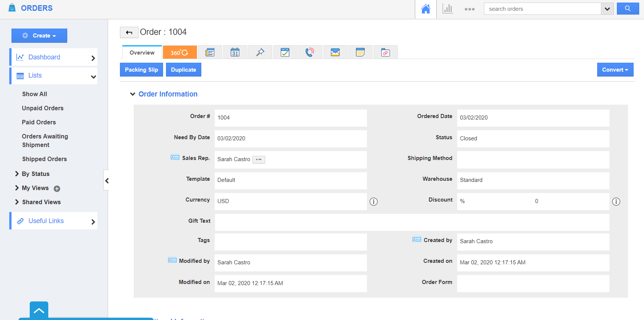Open the search orders dropdown arrow
Screen dimensions: 644x320
607,9
